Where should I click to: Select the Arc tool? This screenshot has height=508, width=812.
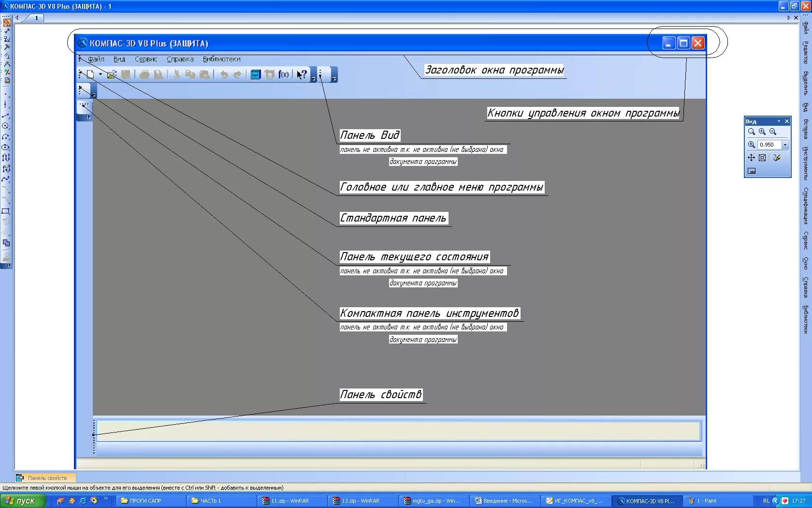[6, 136]
